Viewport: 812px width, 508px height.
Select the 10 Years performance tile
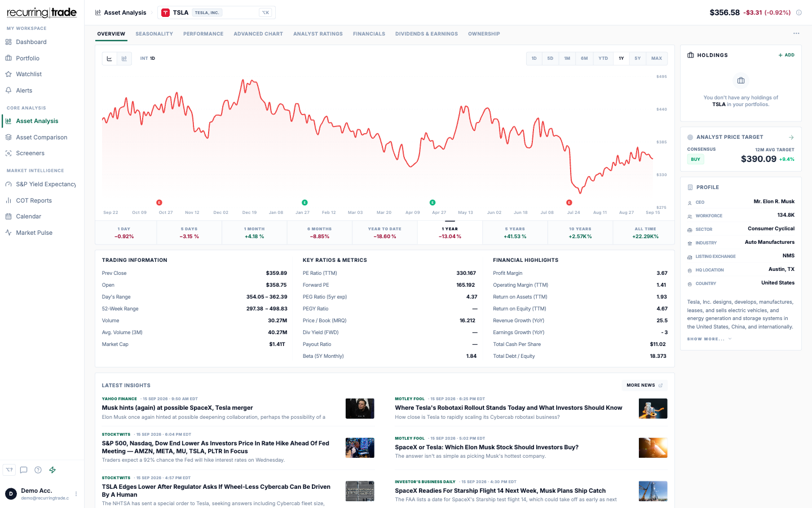580,233
